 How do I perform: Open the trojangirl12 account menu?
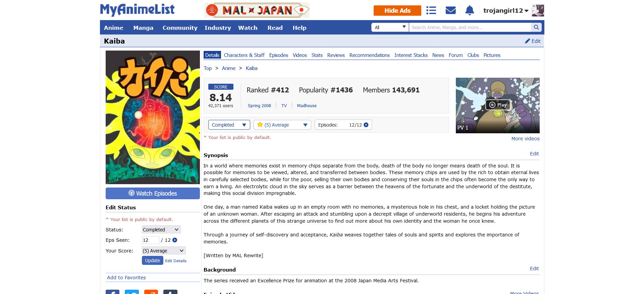pos(506,11)
